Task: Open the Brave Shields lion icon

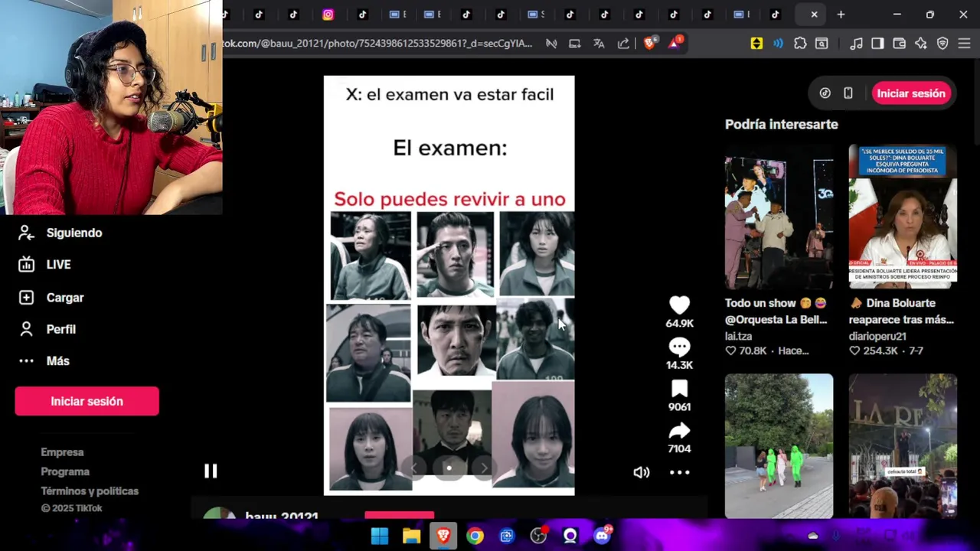Action: tap(649, 44)
